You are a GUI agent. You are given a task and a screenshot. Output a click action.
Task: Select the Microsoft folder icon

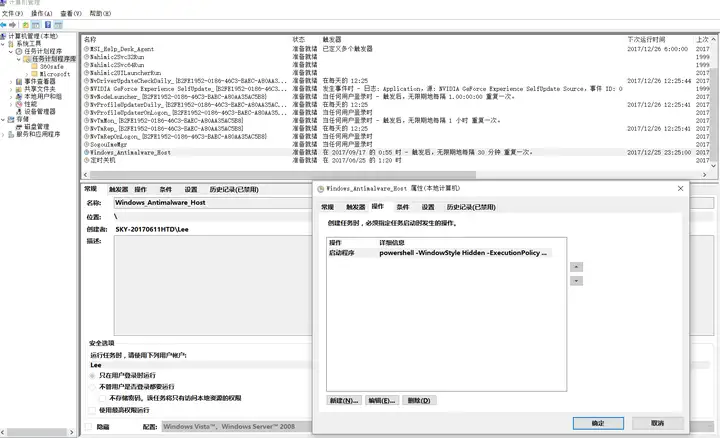pyautogui.click(x=34, y=73)
